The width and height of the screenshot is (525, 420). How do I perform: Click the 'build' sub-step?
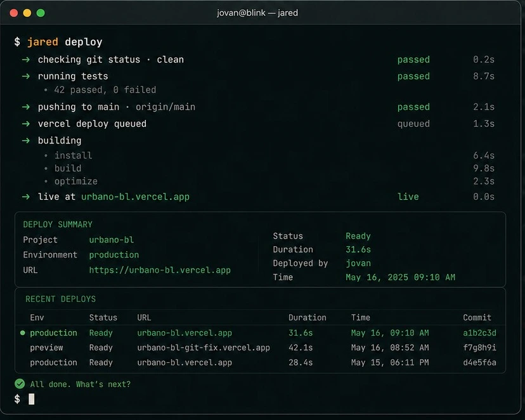(x=68, y=168)
